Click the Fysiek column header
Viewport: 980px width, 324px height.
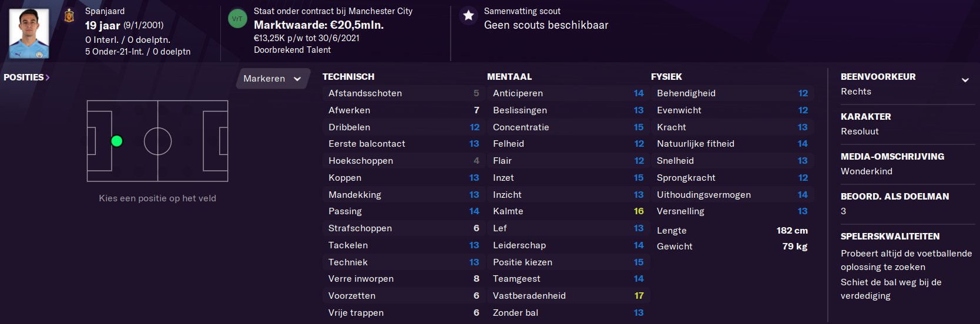pos(666,77)
